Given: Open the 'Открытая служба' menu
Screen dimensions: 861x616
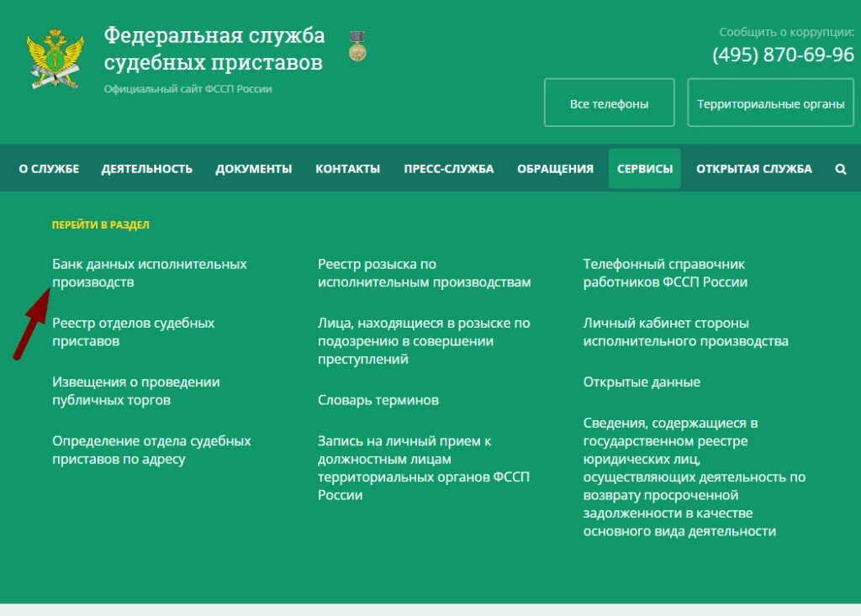Looking at the screenshot, I should tap(754, 169).
